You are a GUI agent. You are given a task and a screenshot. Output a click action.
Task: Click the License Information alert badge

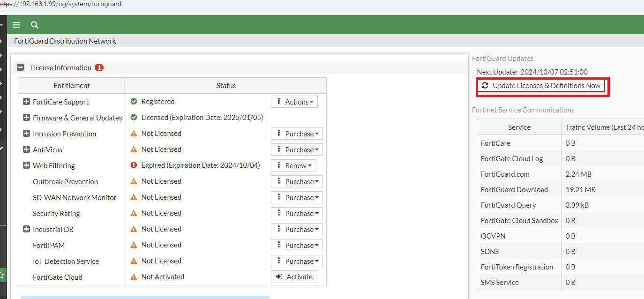99,67
